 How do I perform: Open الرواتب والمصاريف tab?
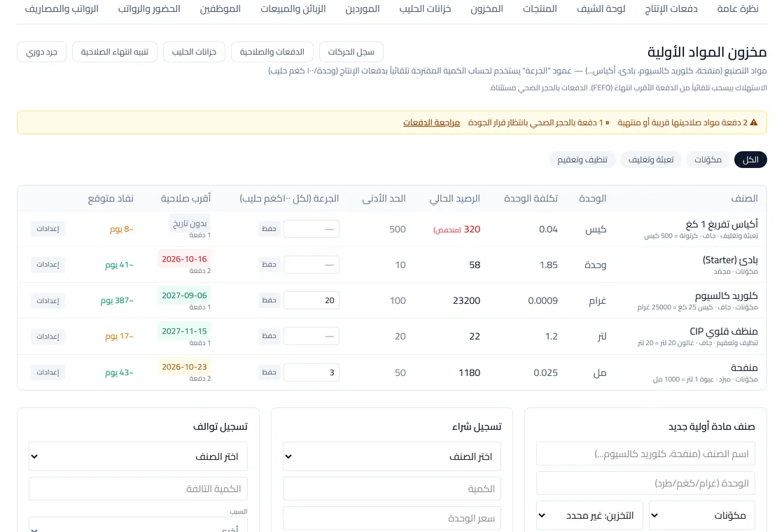click(62, 9)
